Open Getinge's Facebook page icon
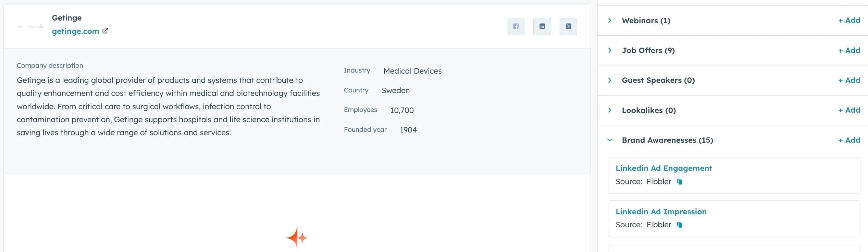 pyautogui.click(x=516, y=26)
